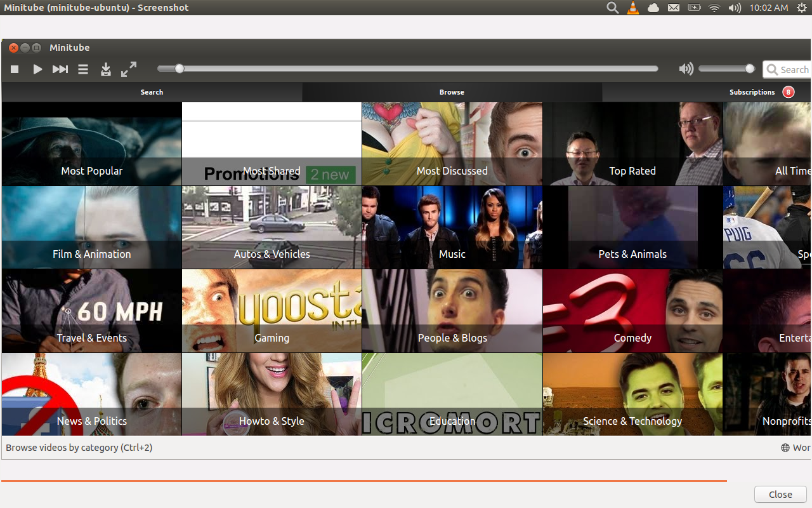The image size is (812, 508).
Task: Open the Entertainment category tile
Action: point(768,311)
